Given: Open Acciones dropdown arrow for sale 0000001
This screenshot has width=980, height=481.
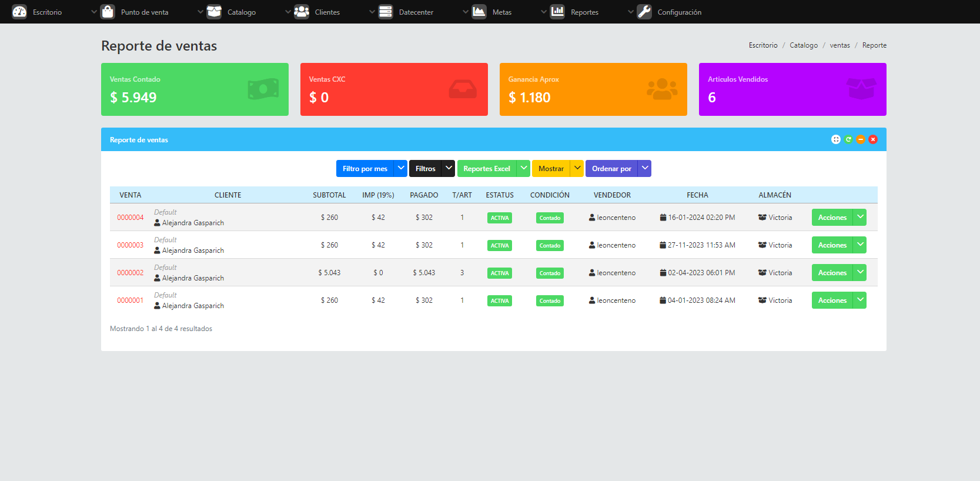Looking at the screenshot, I should [860, 300].
